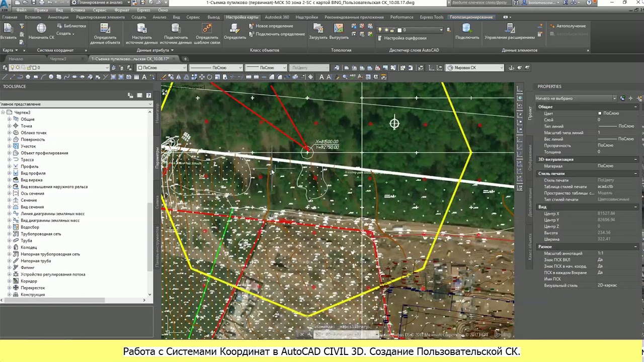Click the Express menu item
This screenshot has height=362, width=644.
click(143, 10)
